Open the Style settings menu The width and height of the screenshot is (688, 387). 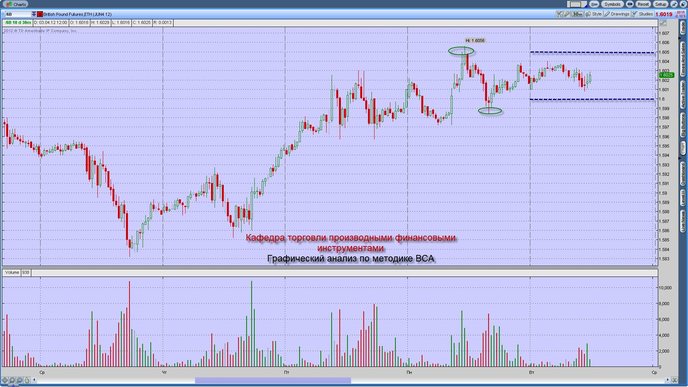pyautogui.click(x=594, y=14)
